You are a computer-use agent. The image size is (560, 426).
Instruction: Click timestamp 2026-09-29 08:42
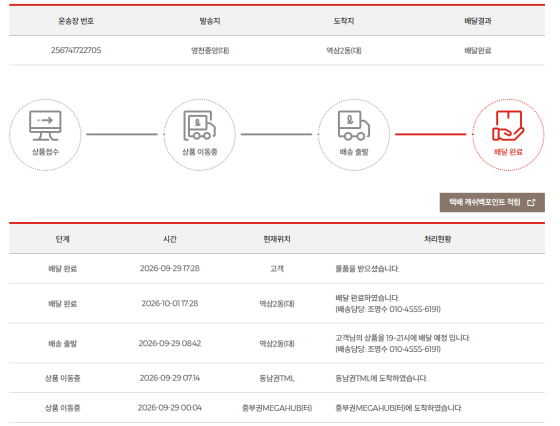click(170, 344)
